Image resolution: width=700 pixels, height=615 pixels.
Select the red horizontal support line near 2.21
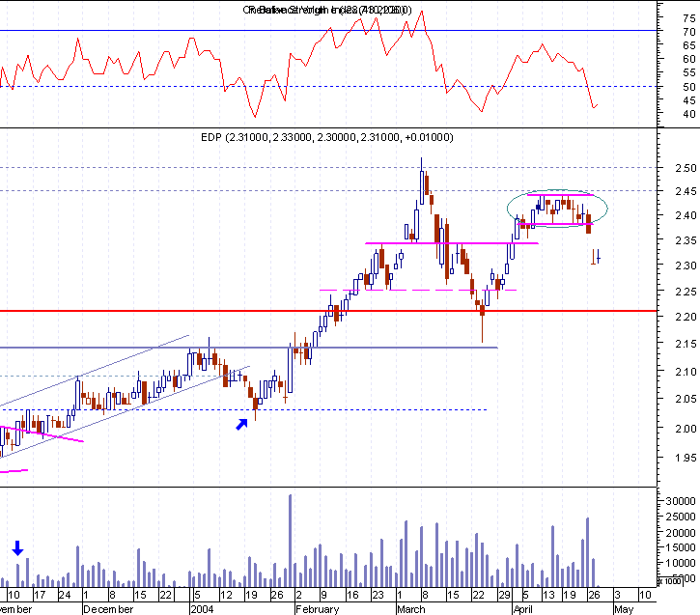328,311
